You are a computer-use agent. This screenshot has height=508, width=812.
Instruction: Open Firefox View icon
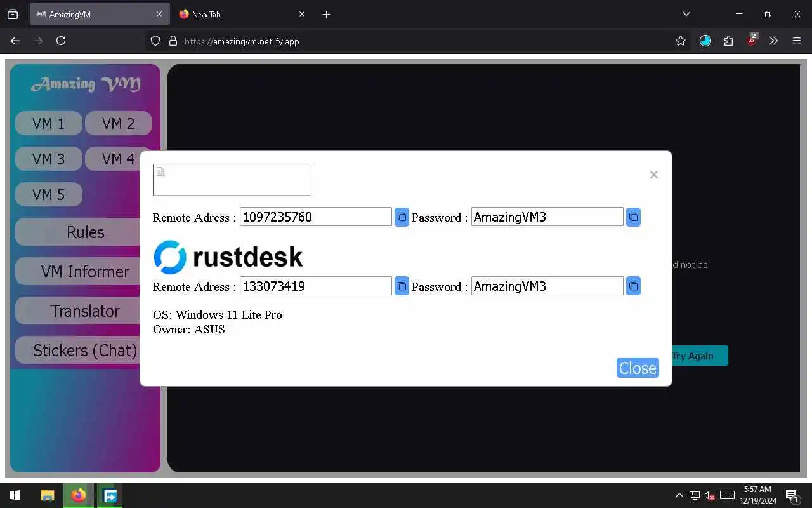(x=13, y=14)
